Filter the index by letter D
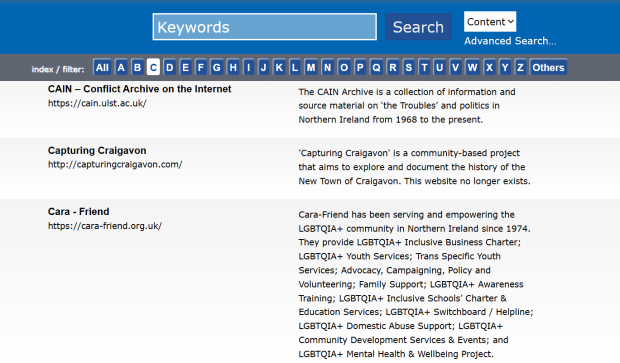The width and height of the screenshot is (620, 363). coord(170,67)
